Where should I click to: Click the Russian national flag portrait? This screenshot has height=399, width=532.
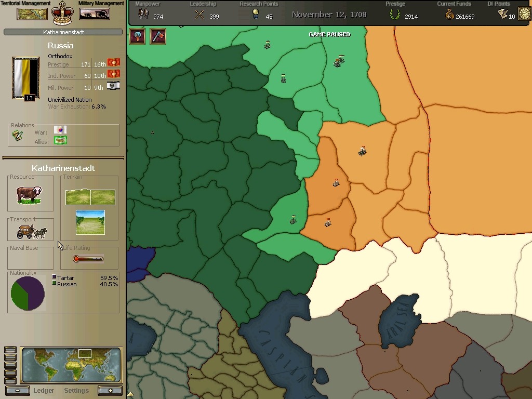26,78
